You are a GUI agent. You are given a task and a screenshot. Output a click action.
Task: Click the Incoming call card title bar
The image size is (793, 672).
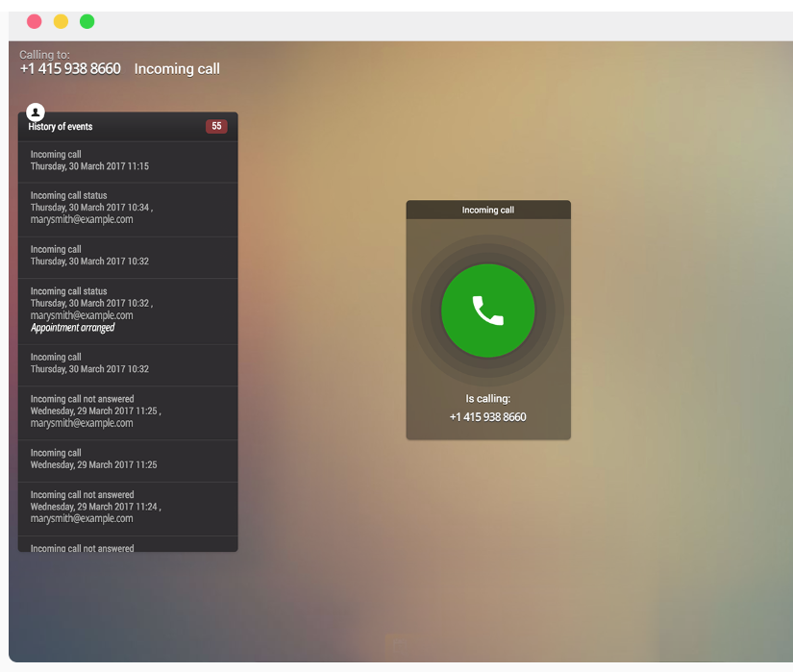pos(488,210)
